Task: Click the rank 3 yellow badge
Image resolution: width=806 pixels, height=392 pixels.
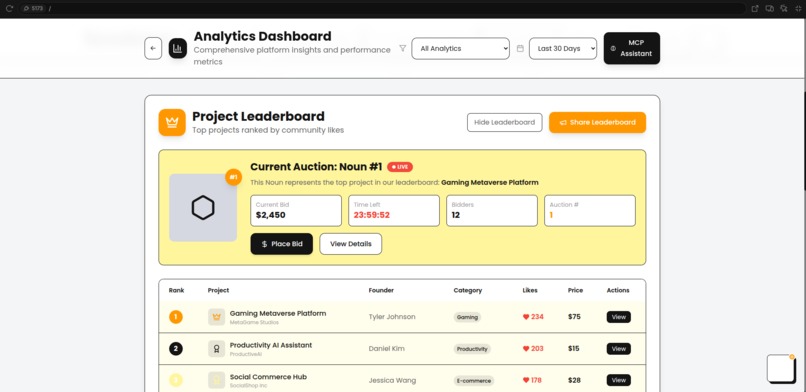Action: coord(176,381)
